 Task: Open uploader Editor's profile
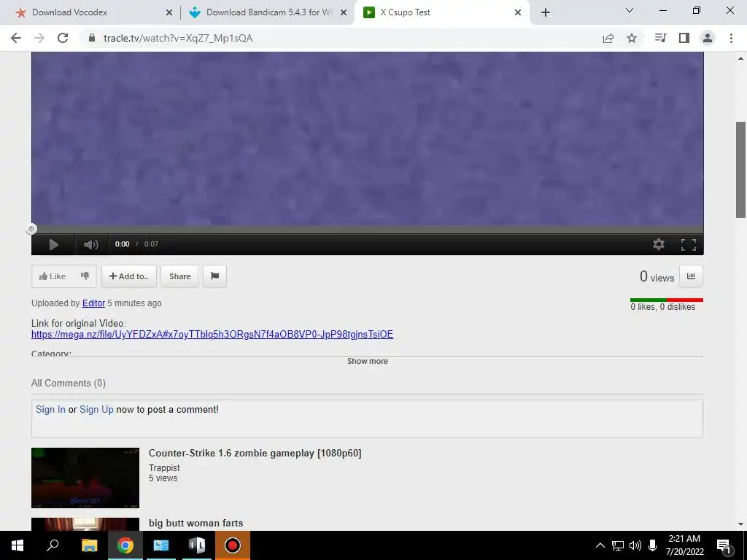click(x=93, y=303)
